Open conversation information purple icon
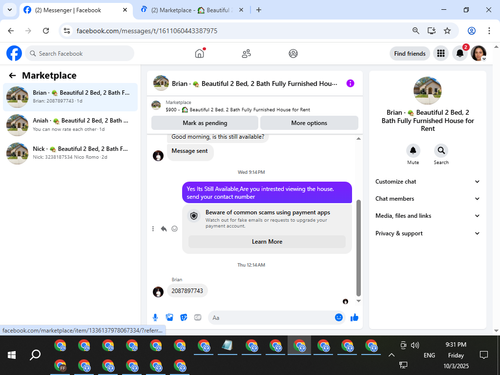500x375 pixels. click(x=350, y=83)
